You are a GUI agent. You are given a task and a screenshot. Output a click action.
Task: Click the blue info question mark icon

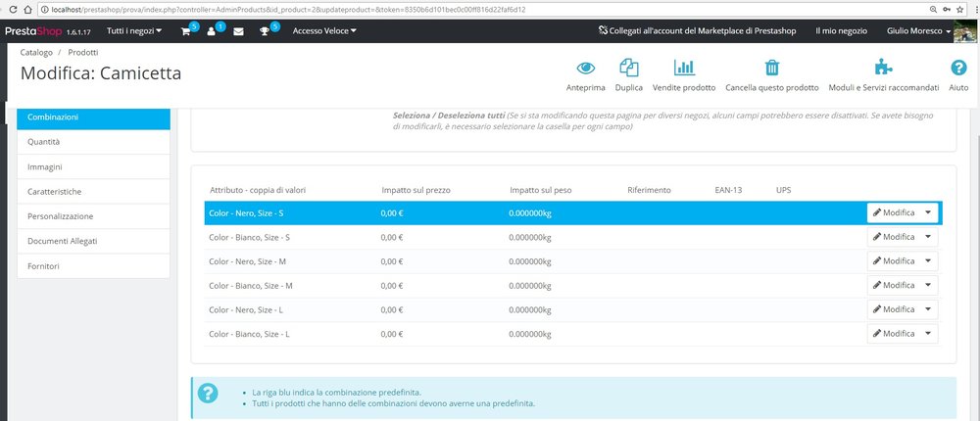pyautogui.click(x=208, y=393)
